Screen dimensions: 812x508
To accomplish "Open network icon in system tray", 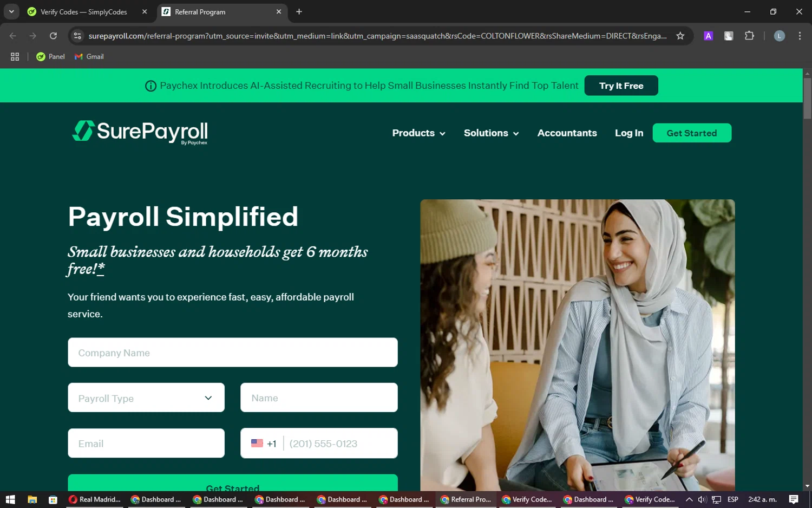I will coord(717,499).
